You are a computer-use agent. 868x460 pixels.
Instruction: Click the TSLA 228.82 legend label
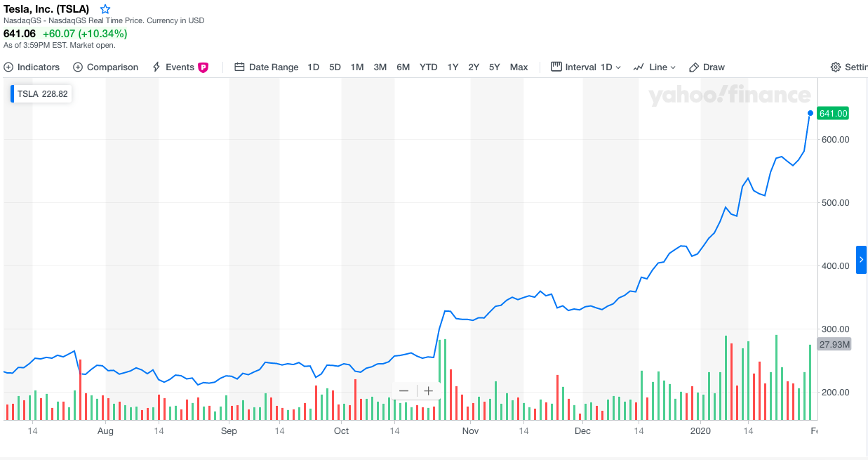(42, 94)
